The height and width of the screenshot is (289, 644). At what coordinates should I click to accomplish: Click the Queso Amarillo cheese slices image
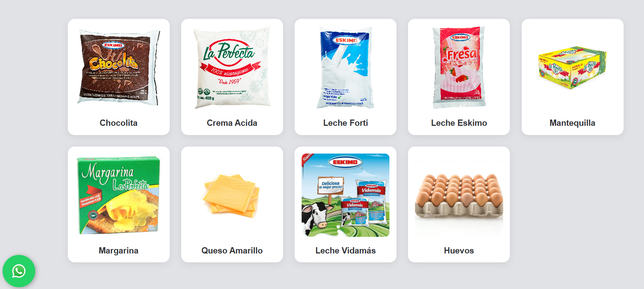232,195
